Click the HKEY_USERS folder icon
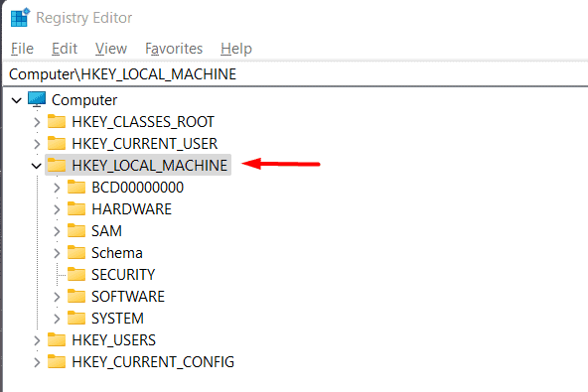The height and width of the screenshot is (392, 588). pyautogui.click(x=57, y=340)
